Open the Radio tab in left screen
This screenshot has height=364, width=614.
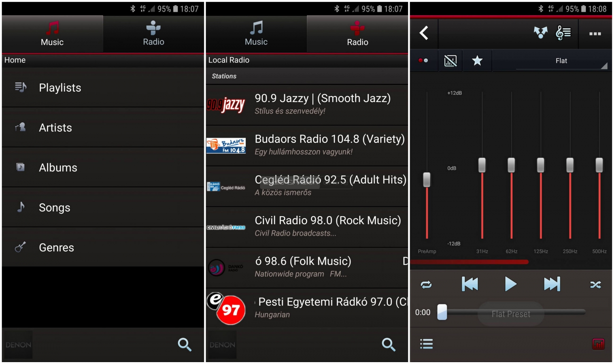coord(153,34)
